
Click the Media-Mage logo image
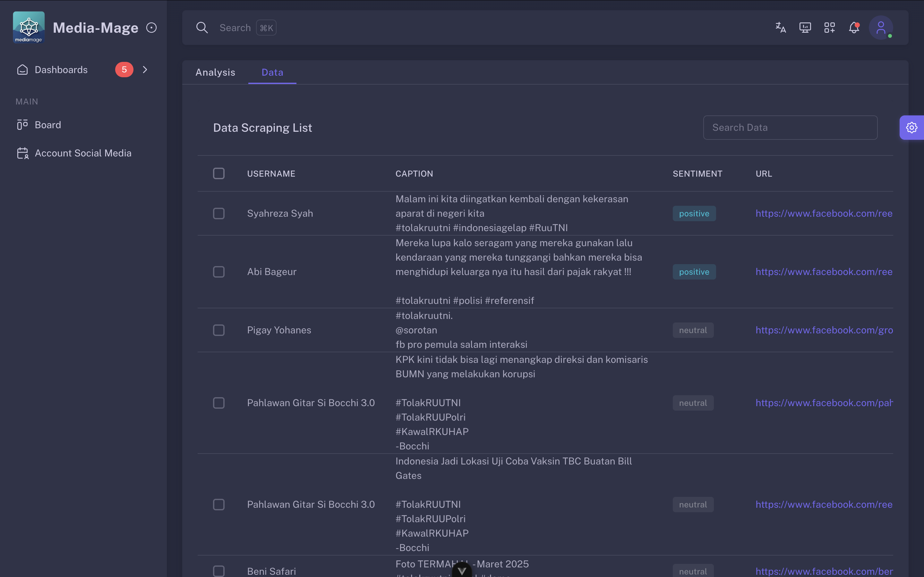pyautogui.click(x=29, y=27)
